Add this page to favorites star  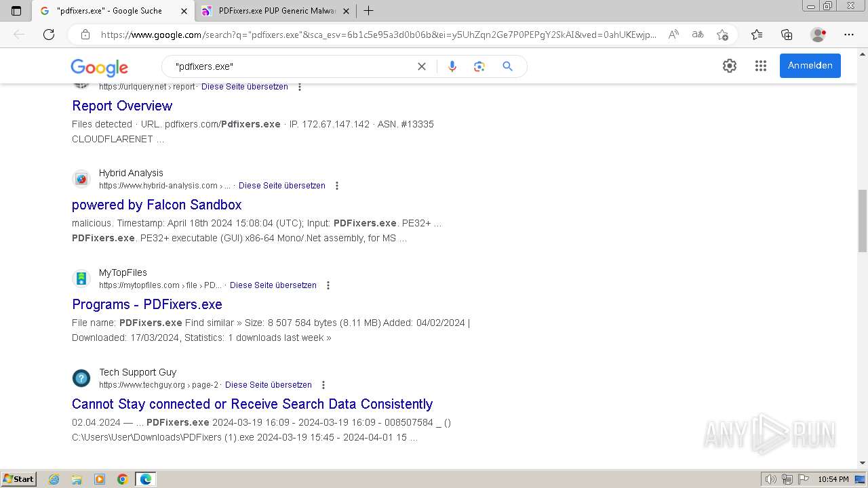(x=722, y=35)
